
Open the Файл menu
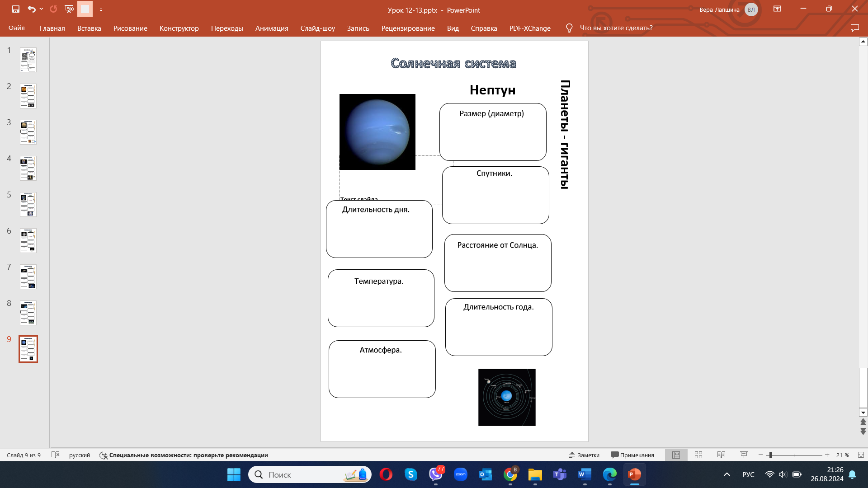tap(17, 28)
